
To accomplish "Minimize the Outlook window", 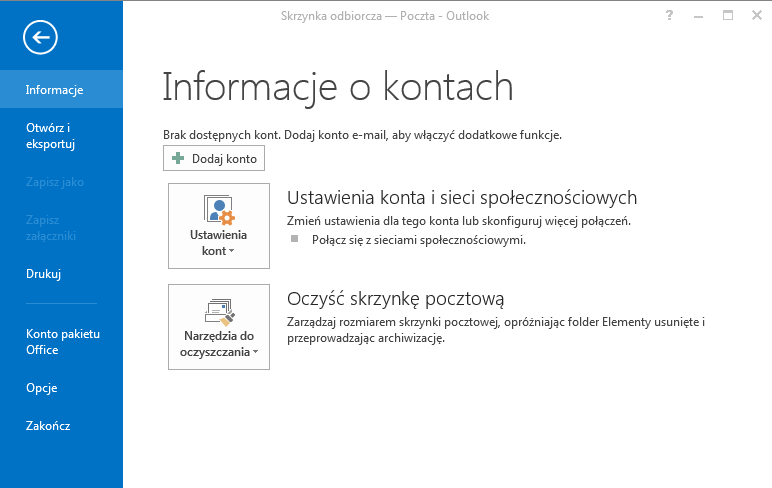I will (x=698, y=16).
